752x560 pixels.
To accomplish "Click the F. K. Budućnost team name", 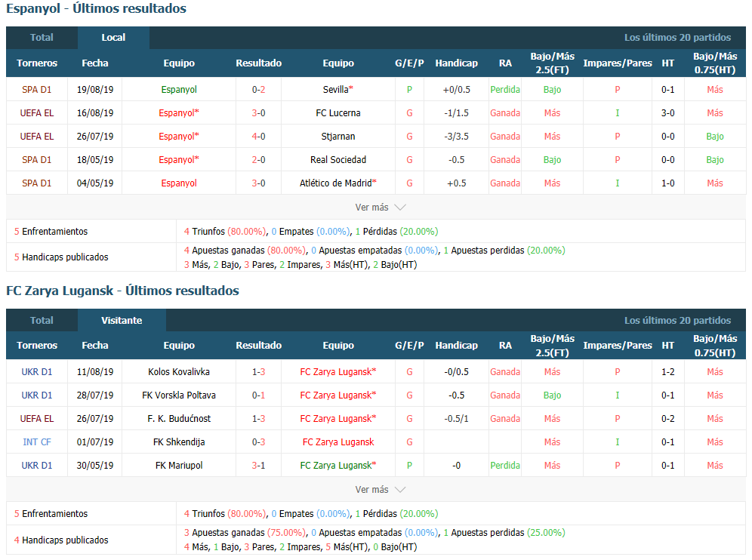I will [x=179, y=419].
